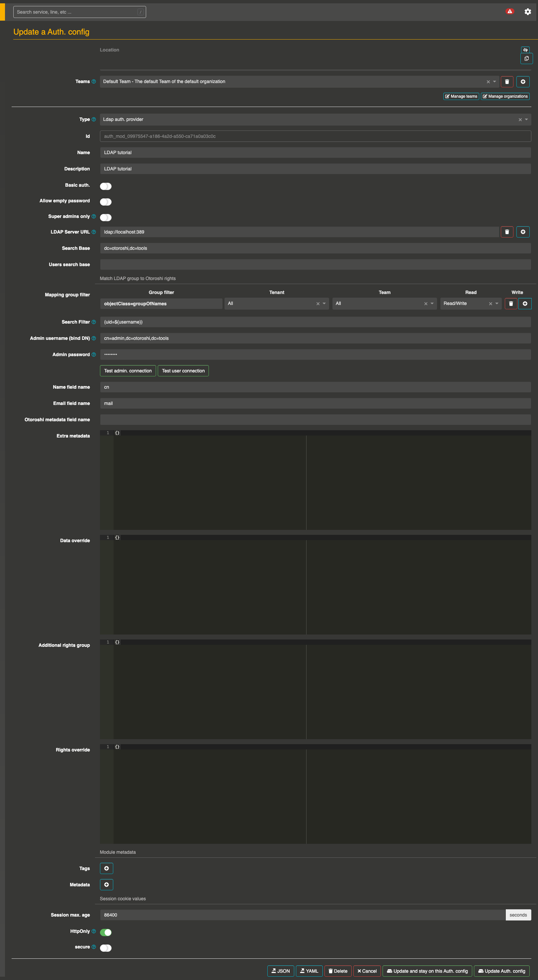Enable the Basic auth. toggle
Viewport: 538px width, 980px height.
tap(106, 186)
